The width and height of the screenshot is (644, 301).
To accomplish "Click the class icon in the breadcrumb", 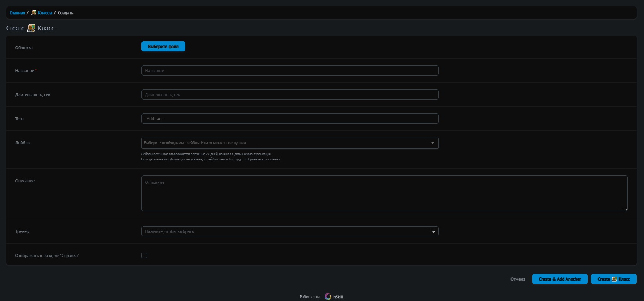I will tap(34, 13).
